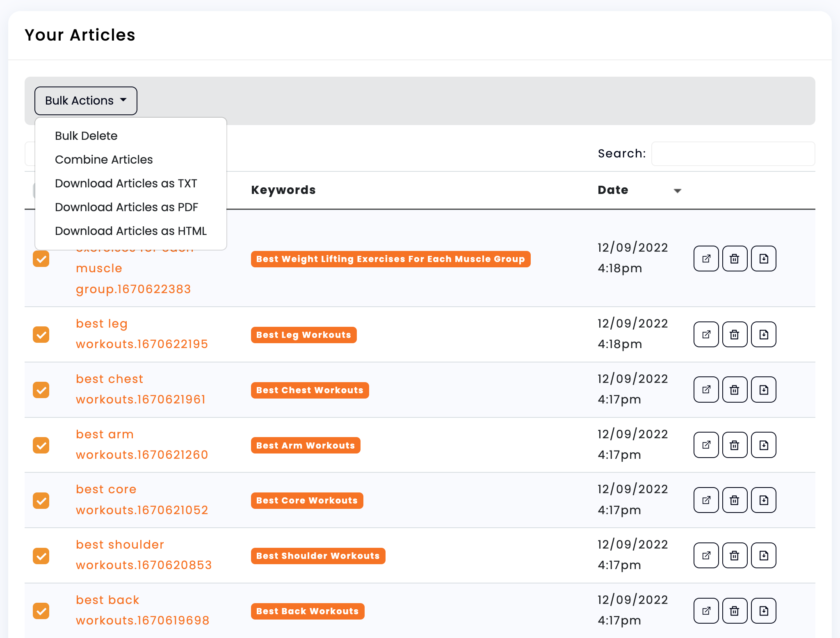The image size is (840, 638).
Task: Delete the best chest workouts article
Action: pyautogui.click(x=734, y=390)
